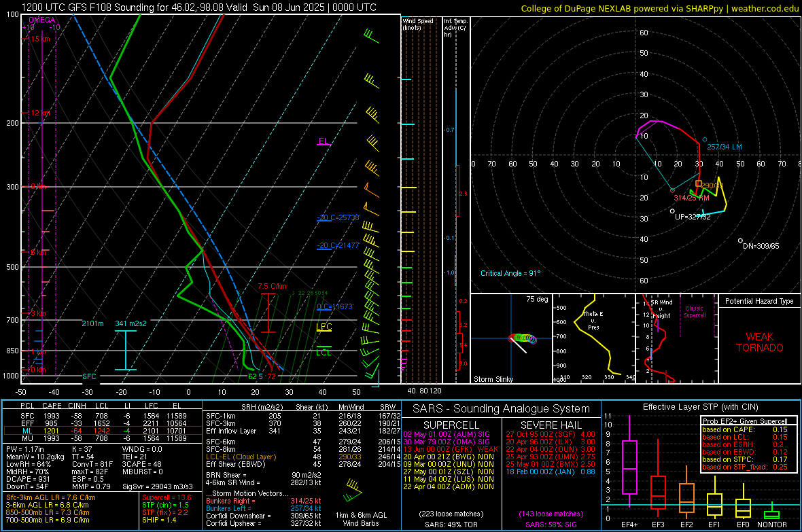Select the -20 C=21477' height label
The height and width of the screenshot is (532, 802).
[x=338, y=245]
